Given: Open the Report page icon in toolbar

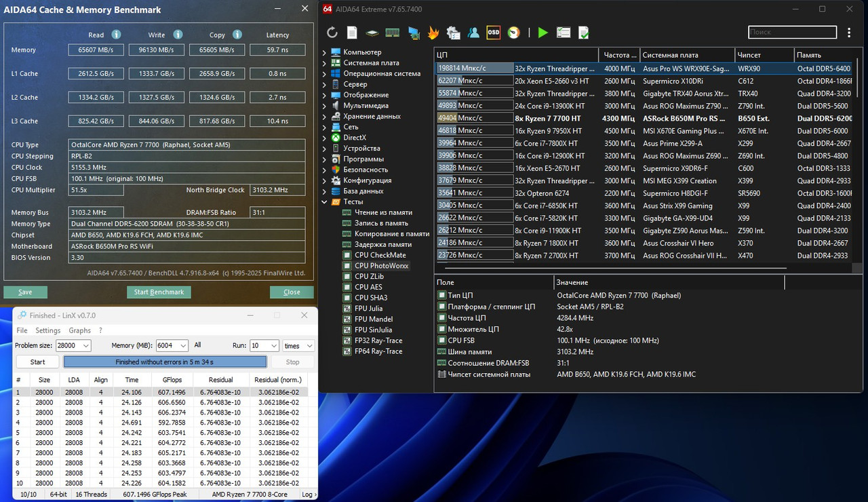Looking at the screenshot, I should pos(352,33).
